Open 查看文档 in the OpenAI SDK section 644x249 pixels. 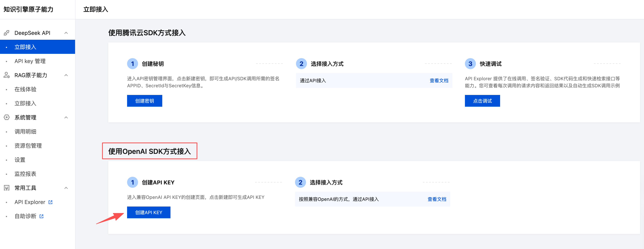(437, 199)
